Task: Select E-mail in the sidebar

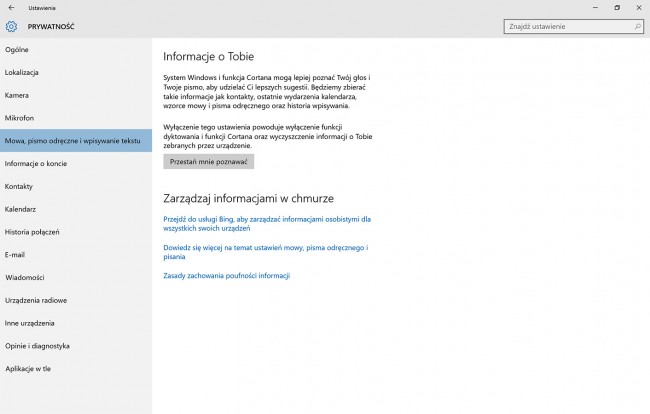Action: (x=76, y=255)
